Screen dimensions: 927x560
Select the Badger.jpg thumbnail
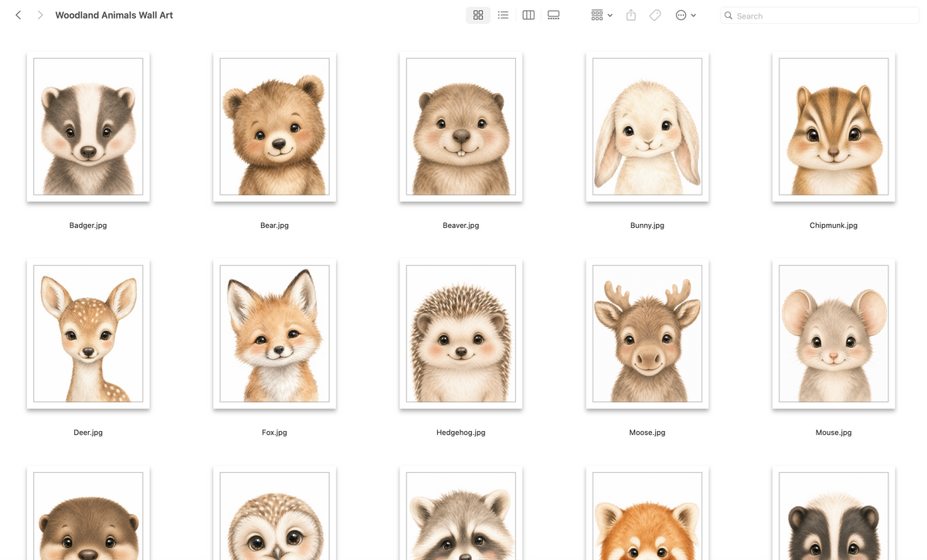(x=88, y=127)
